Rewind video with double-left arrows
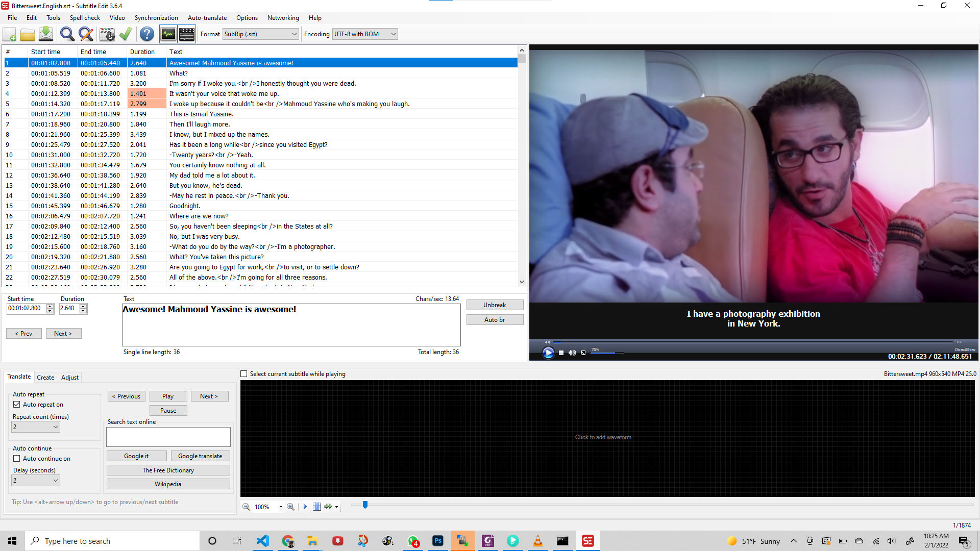 [547, 342]
